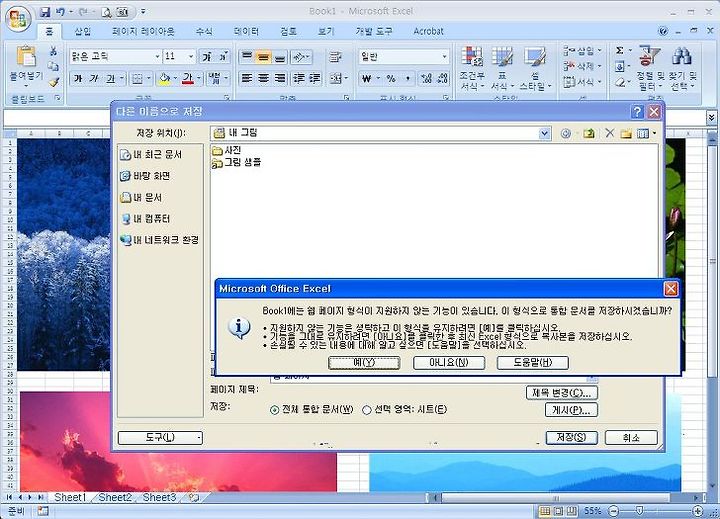The height and width of the screenshot is (519, 720).
Task: Switch to the Insert ribbon tab
Action: coord(83,31)
